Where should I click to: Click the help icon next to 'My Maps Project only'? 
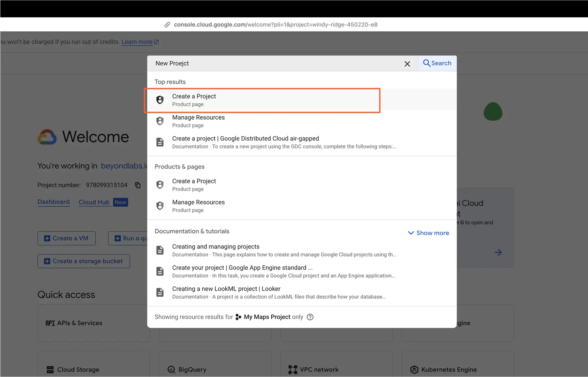tap(310, 317)
